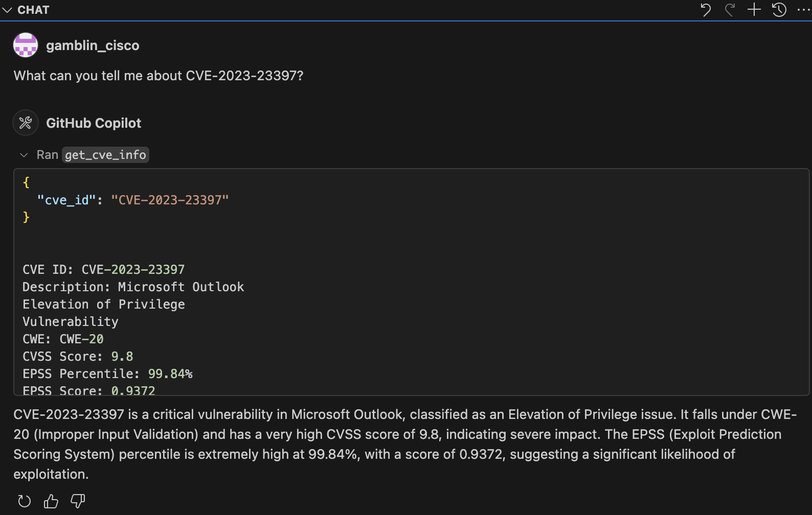Click the CVSS Score value 9.8
Image resolution: width=812 pixels, height=515 pixels.
click(x=123, y=356)
